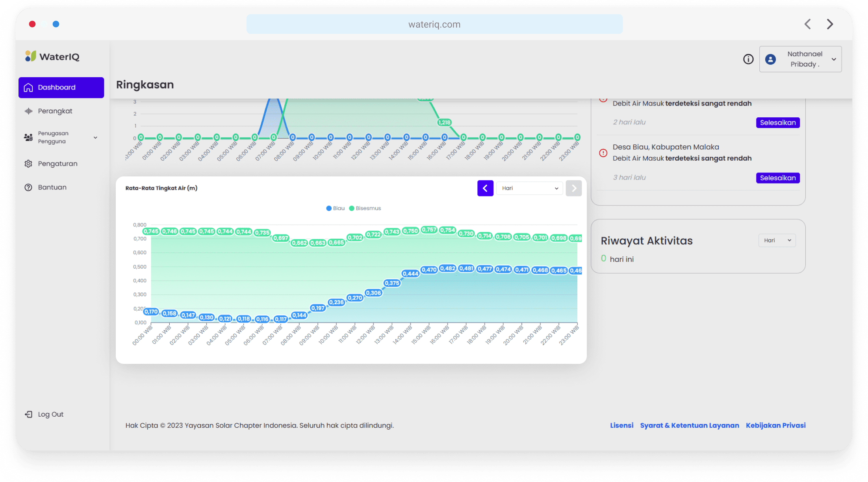Click the red alert icon beside Desa Biau
The image size is (868, 482).
pyautogui.click(x=603, y=153)
